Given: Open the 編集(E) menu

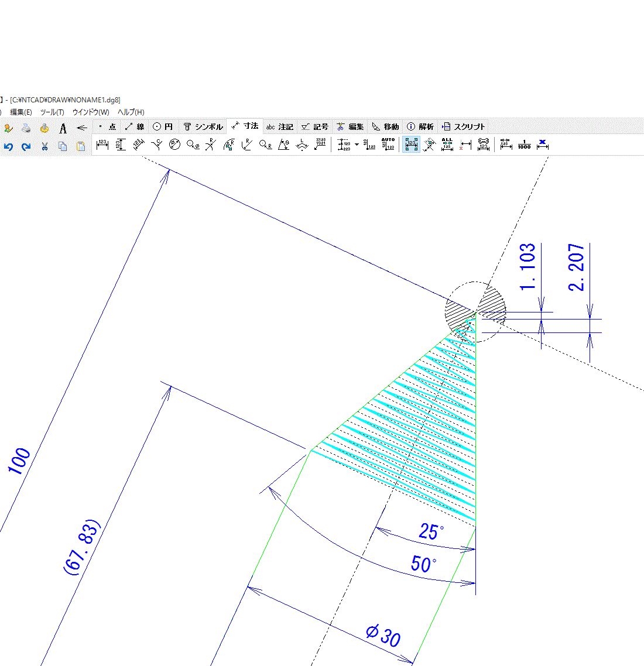Looking at the screenshot, I should point(21,112).
